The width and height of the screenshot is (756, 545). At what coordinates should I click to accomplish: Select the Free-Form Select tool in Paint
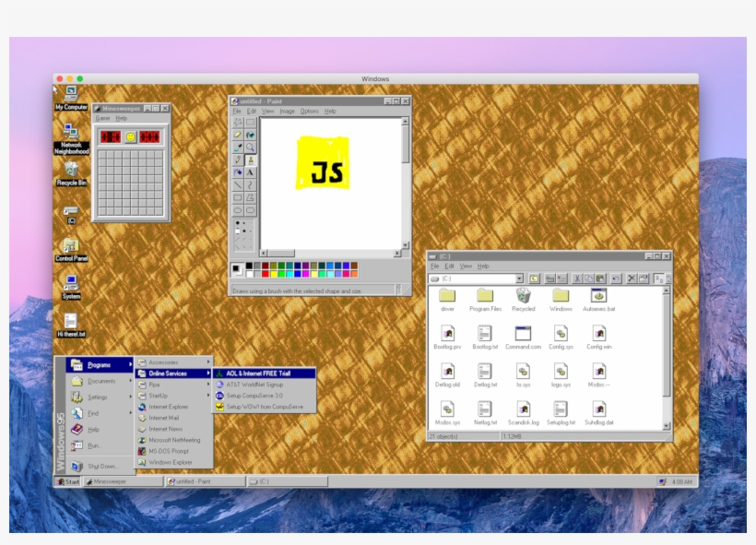(x=238, y=122)
